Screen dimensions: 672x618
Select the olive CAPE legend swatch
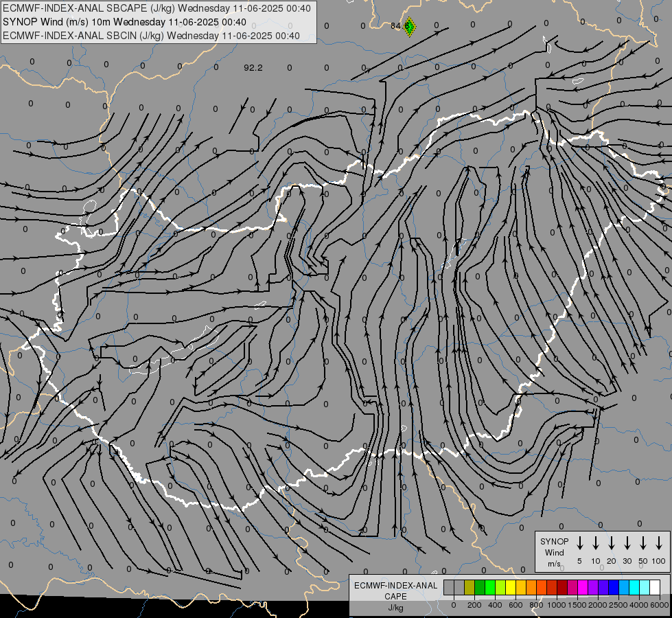[x=470, y=587]
